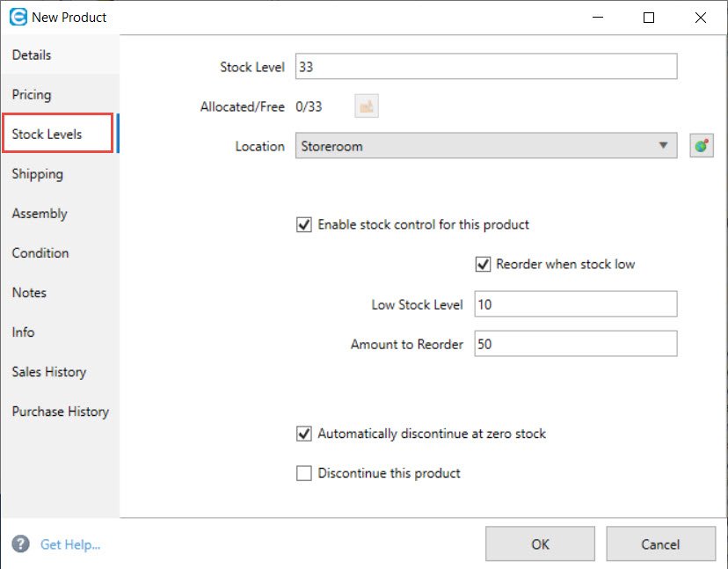Open the Get Help link
Image resolution: width=728 pixels, height=569 pixels.
[x=70, y=544]
